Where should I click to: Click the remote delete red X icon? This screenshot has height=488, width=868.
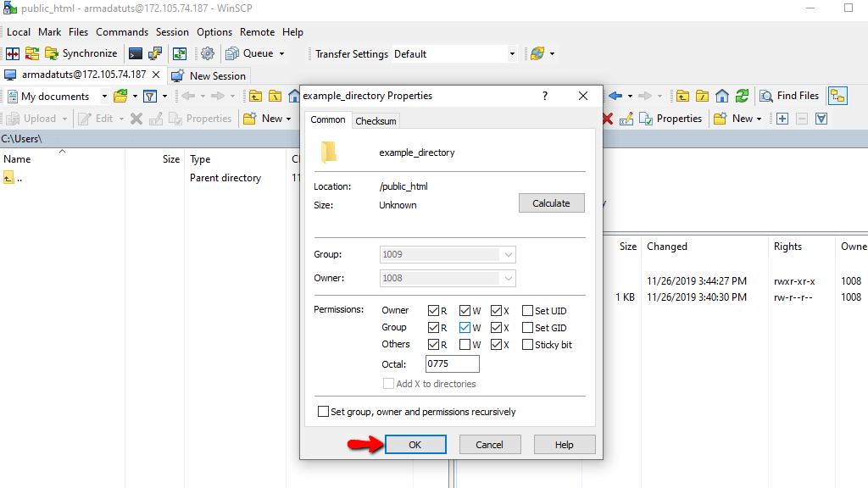[607, 119]
